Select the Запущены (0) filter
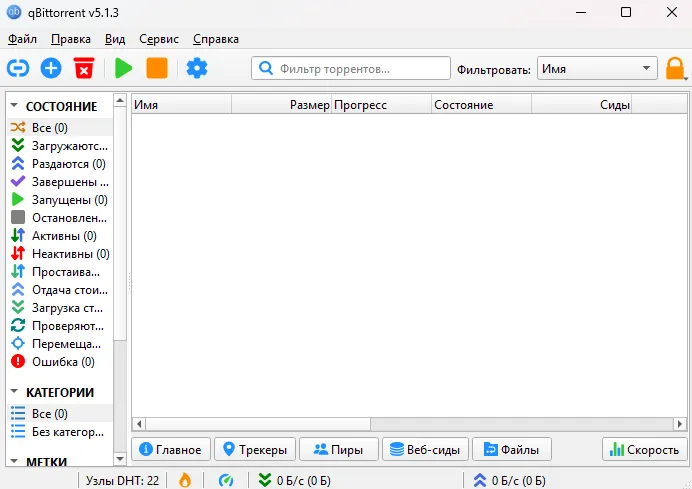The height and width of the screenshot is (489, 692). 60,200
